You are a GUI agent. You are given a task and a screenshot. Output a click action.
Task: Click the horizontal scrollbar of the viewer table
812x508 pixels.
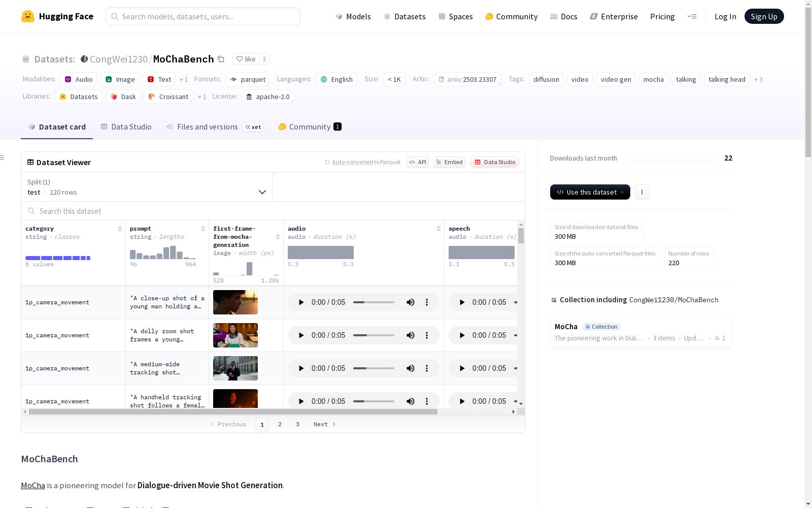(x=233, y=411)
